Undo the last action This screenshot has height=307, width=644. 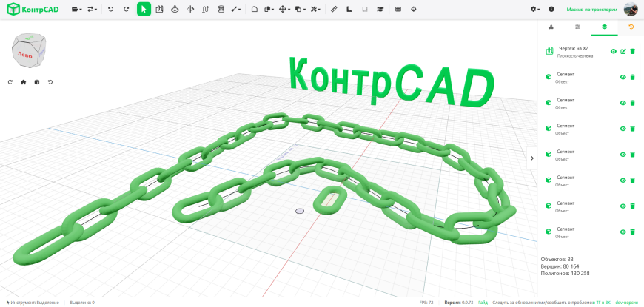coord(110,9)
